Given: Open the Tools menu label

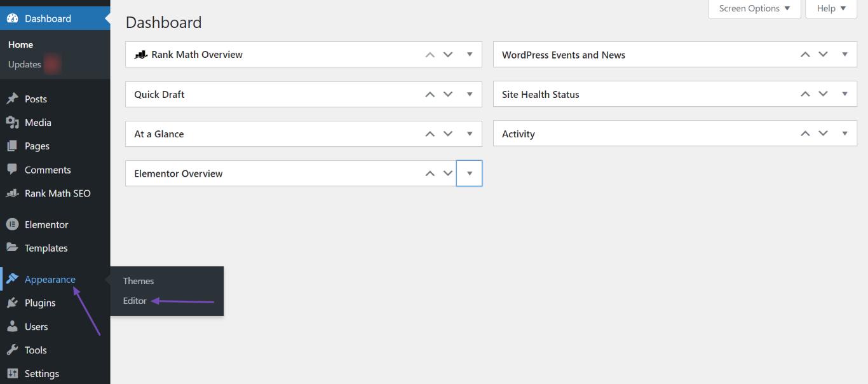Looking at the screenshot, I should (x=36, y=350).
